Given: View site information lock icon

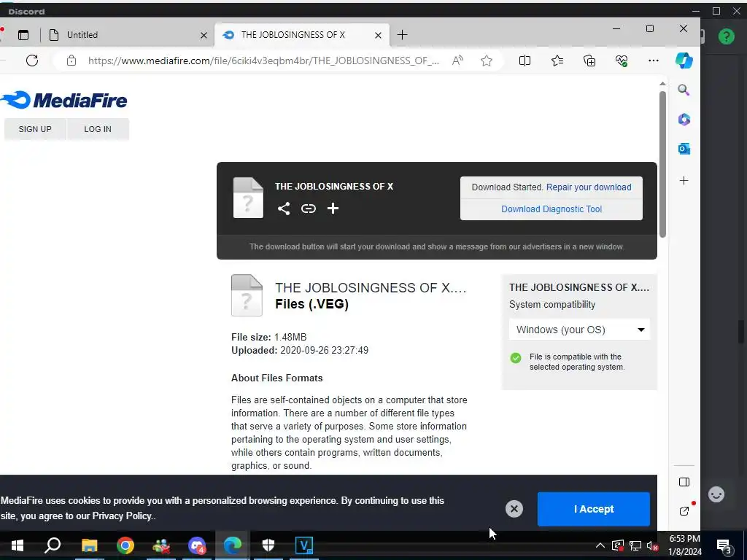Looking at the screenshot, I should pyautogui.click(x=71, y=61).
